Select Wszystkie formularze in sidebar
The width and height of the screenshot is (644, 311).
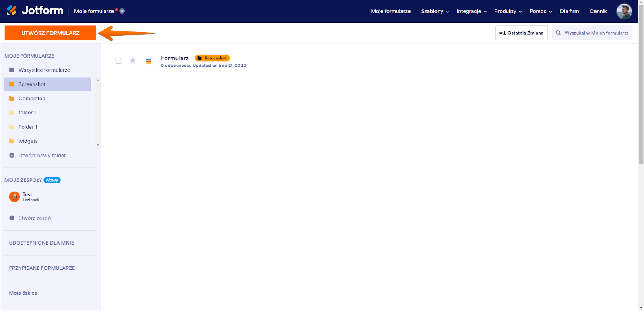[x=47, y=70]
